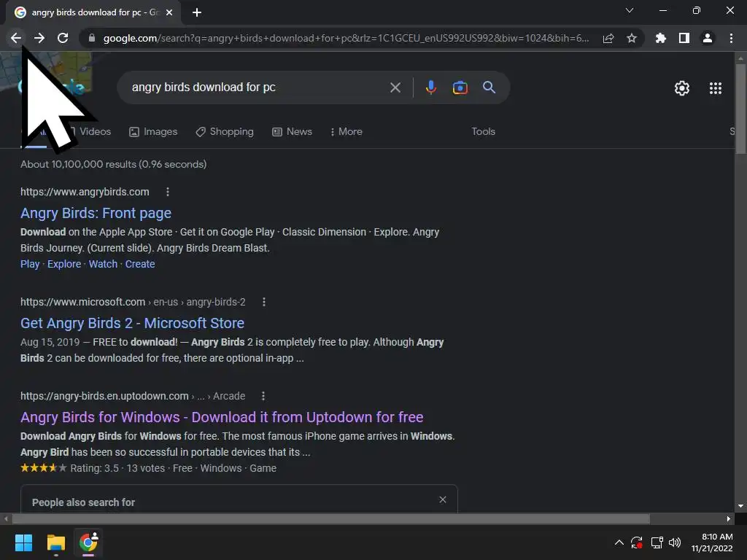Show hidden system tray icons
Image resolution: width=747 pixels, height=560 pixels.
pyautogui.click(x=619, y=542)
